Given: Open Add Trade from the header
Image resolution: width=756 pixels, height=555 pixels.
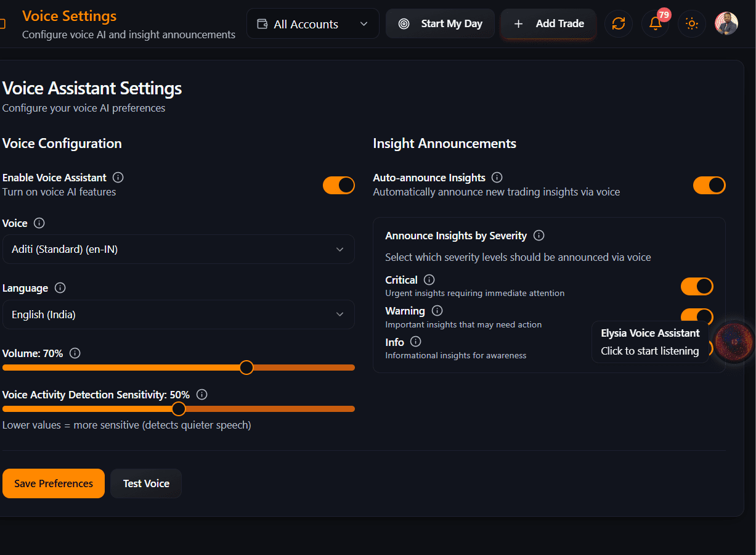Looking at the screenshot, I should tap(548, 23).
